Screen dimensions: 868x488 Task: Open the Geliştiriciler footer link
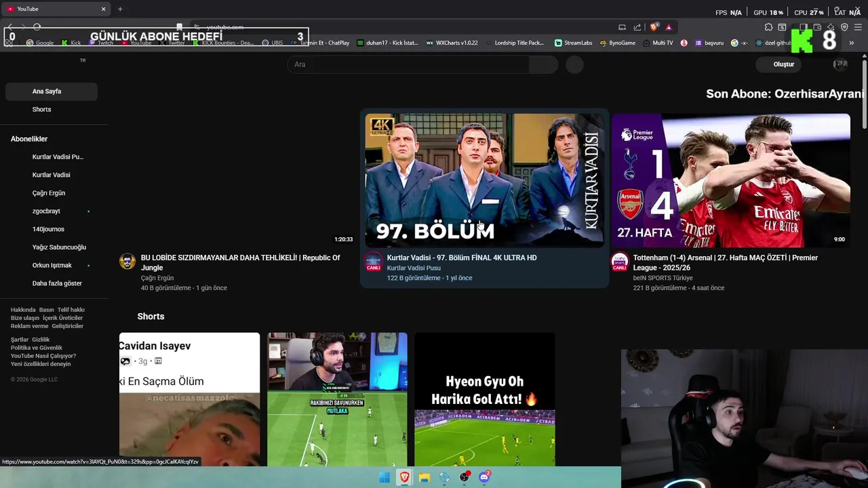(68, 326)
